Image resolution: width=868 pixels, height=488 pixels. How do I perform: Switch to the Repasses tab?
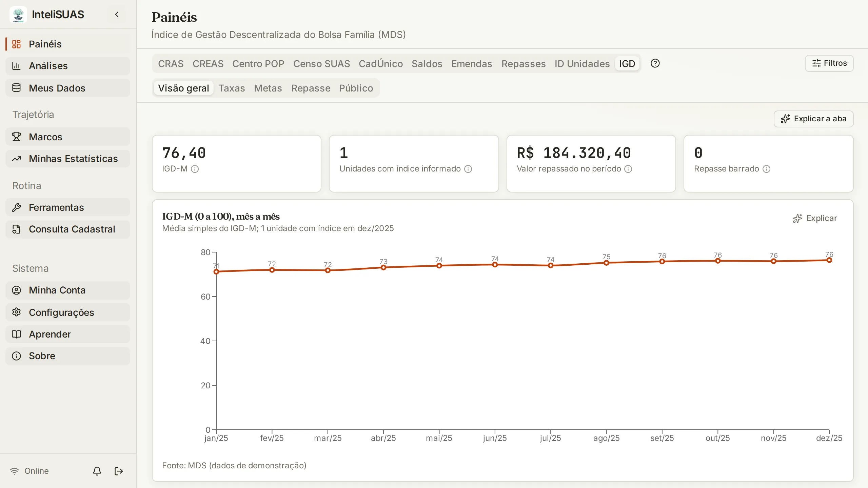point(524,64)
